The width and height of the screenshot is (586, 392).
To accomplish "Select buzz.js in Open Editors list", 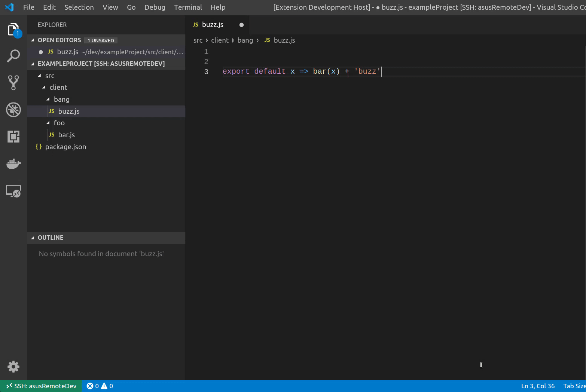I will [106, 52].
